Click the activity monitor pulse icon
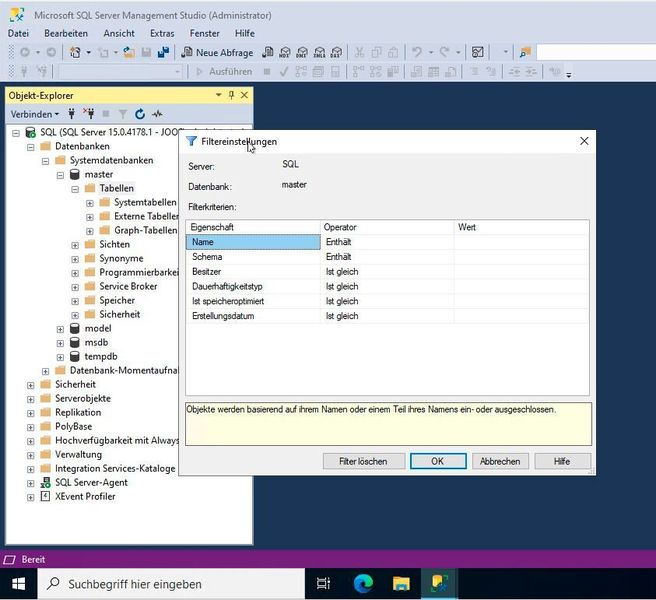Screen dimensions: 656x600 [x=157, y=114]
